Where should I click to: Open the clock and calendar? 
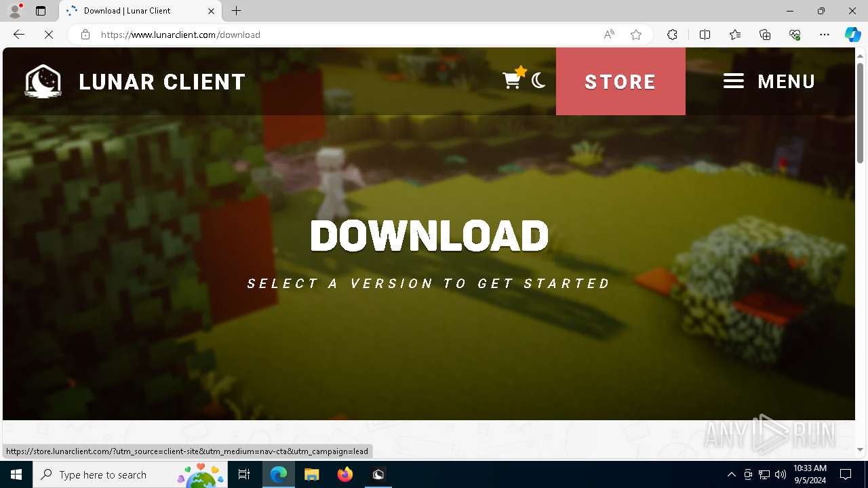[810, 474]
